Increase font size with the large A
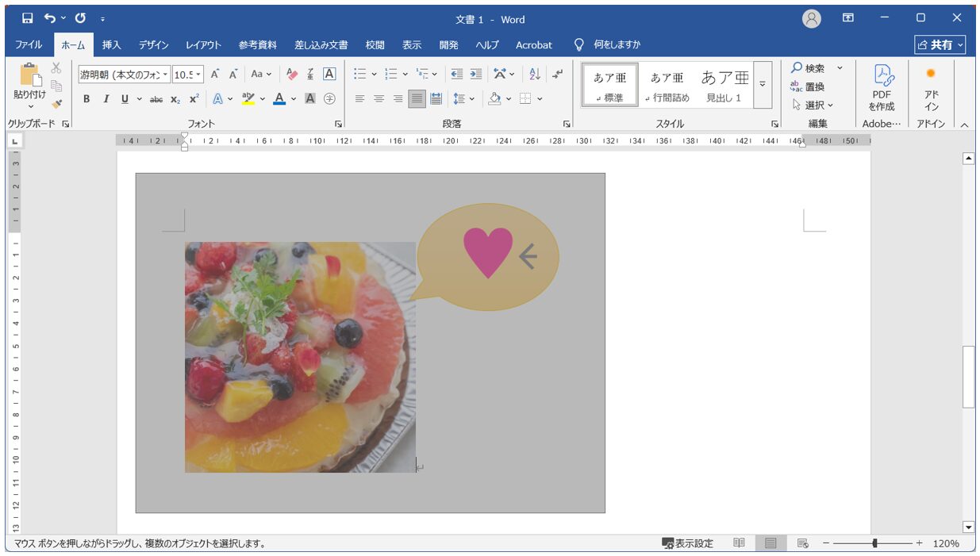The height and width of the screenshot is (556, 980). pyautogui.click(x=214, y=75)
